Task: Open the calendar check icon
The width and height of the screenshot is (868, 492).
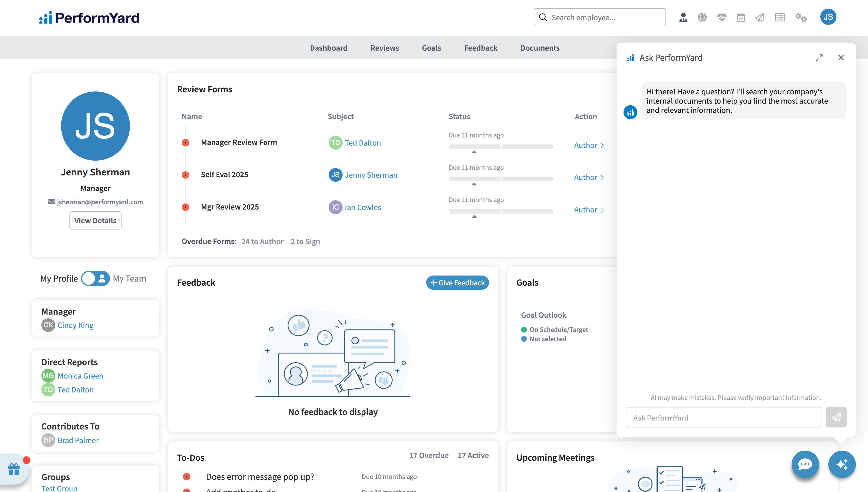Action: 741,17
